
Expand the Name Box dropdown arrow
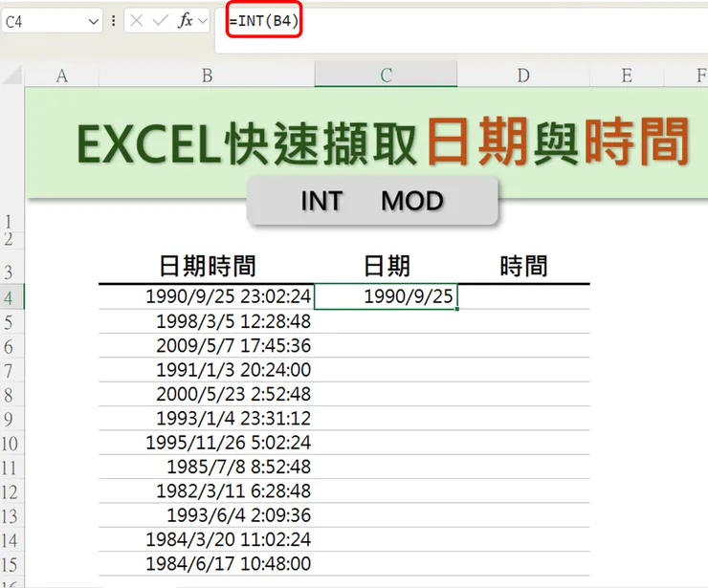(x=94, y=21)
